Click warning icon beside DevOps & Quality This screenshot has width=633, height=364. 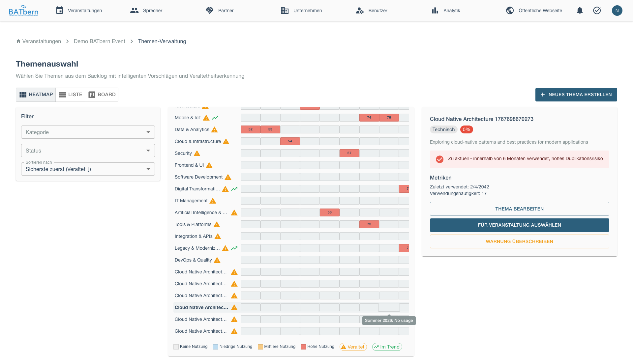(x=217, y=260)
